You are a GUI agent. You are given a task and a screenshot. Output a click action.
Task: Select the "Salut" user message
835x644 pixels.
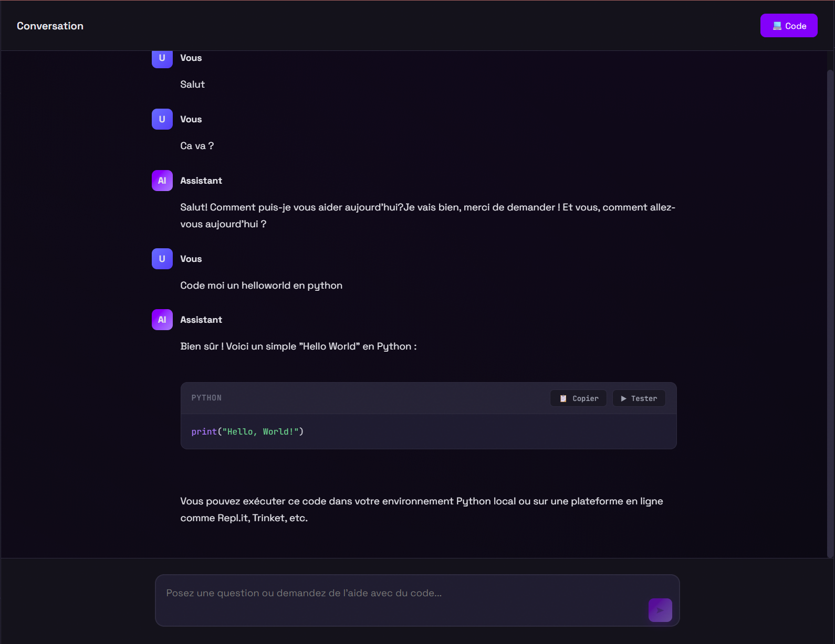click(x=192, y=85)
